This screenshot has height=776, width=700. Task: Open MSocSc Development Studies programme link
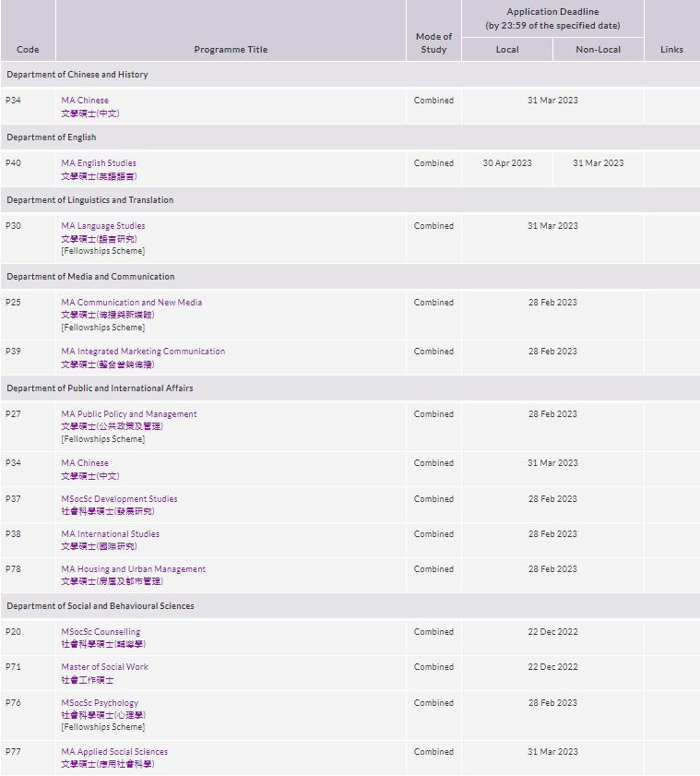point(119,499)
